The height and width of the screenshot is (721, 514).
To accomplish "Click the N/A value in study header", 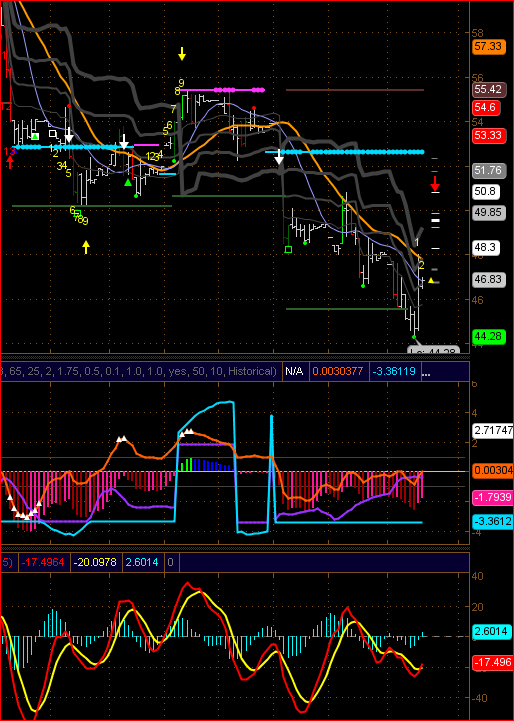I will (294, 372).
